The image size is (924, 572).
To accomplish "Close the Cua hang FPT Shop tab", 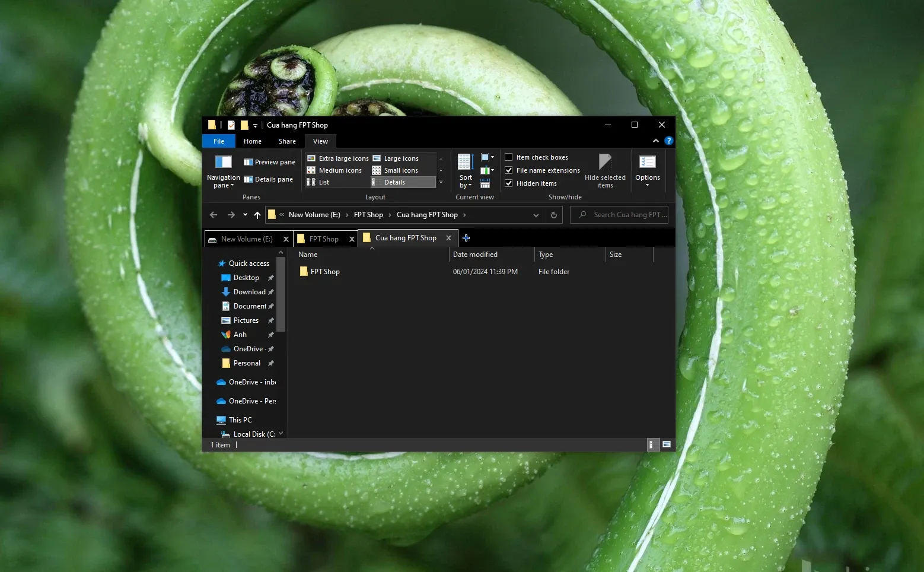I will 448,238.
